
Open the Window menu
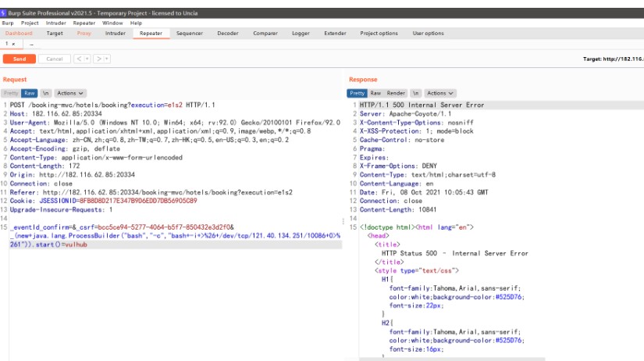click(x=112, y=23)
